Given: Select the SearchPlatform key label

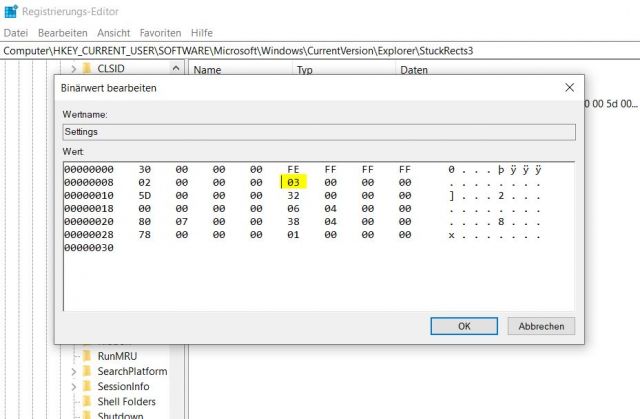Looking at the screenshot, I should point(132,371).
